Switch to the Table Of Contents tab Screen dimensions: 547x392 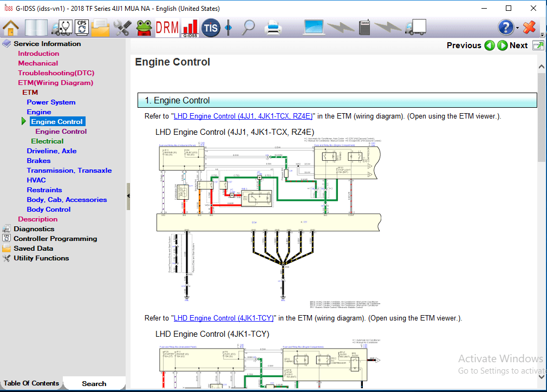pyautogui.click(x=31, y=383)
